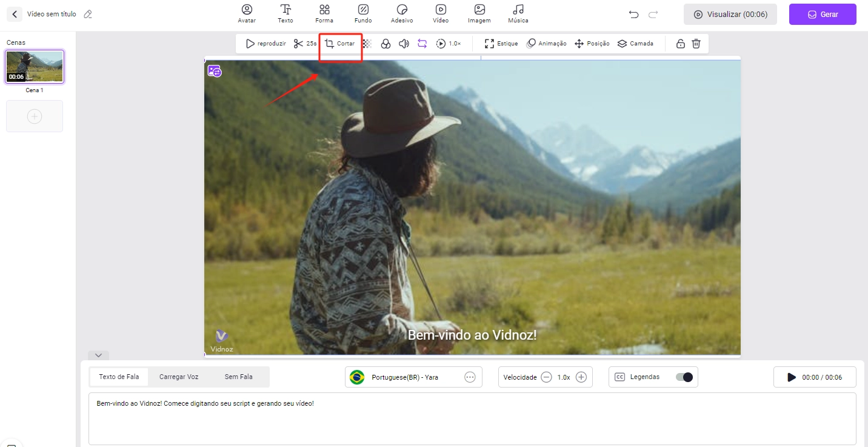Open the Avatar tool
The height and width of the screenshot is (447, 868).
pyautogui.click(x=247, y=13)
